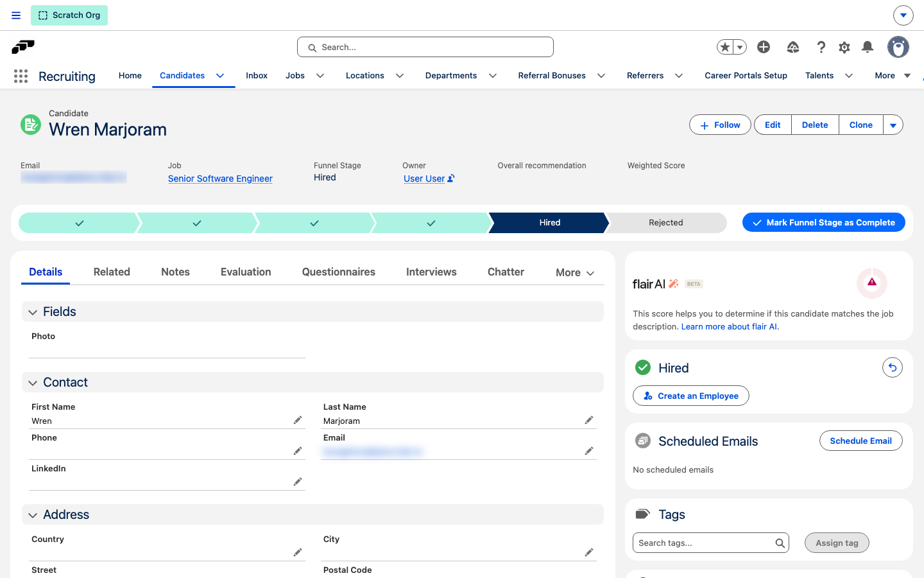The width and height of the screenshot is (924, 578).
Task: Click the Search tags input
Action: point(711,543)
